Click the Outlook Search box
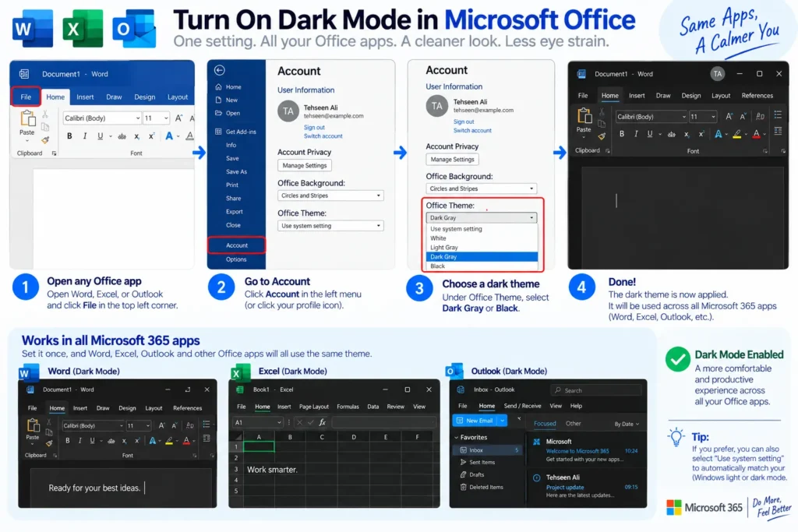Screen dimensions: 798x532 click(x=595, y=390)
